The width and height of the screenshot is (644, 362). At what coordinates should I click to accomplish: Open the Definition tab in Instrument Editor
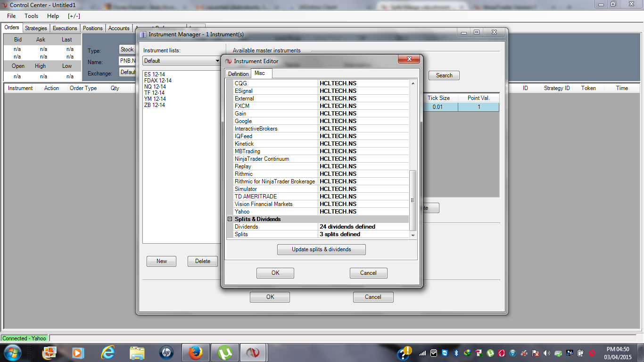click(x=238, y=74)
